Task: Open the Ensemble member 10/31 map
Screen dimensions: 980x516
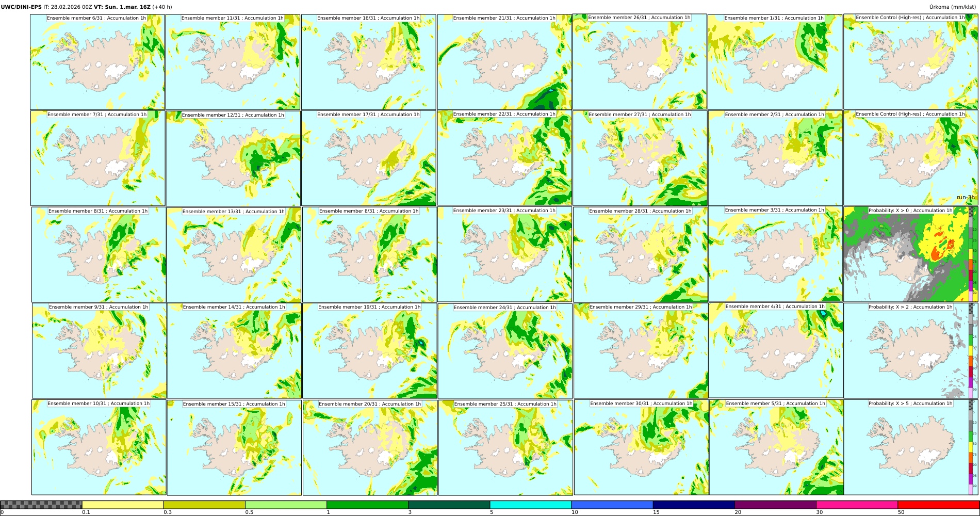Action: (x=99, y=447)
